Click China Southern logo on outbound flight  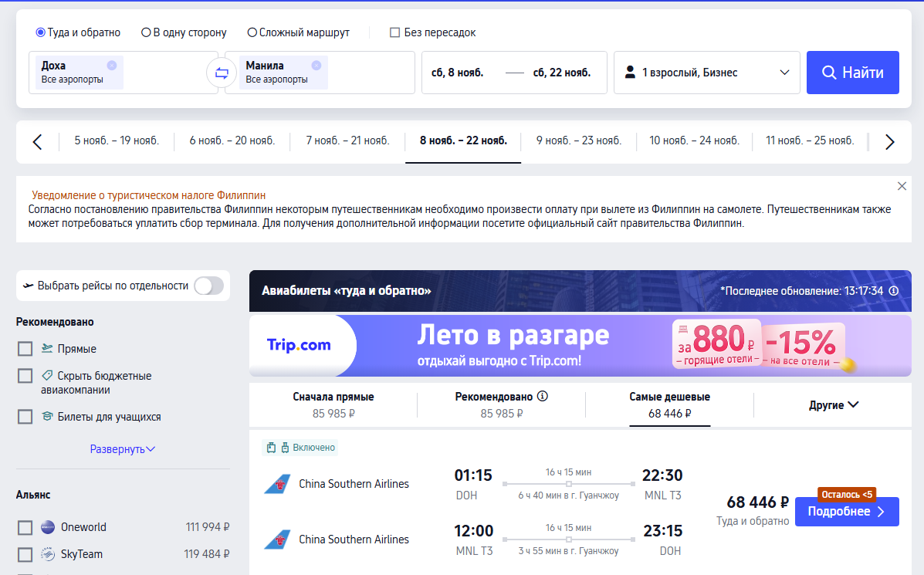tap(278, 484)
